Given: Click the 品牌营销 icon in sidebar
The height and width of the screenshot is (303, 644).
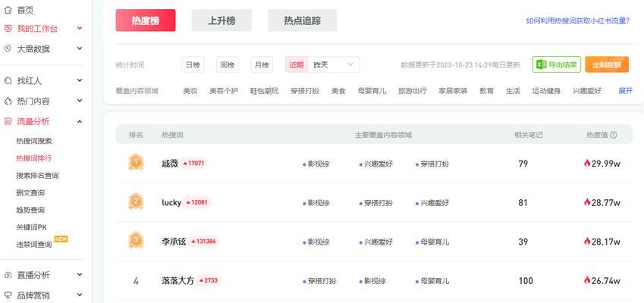Looking at the screenshot, I should click(x=8, y=295).
